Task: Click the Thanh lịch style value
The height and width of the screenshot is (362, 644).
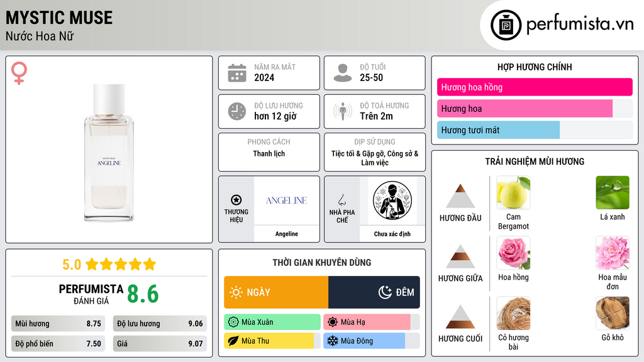Action: click(269, 153)
